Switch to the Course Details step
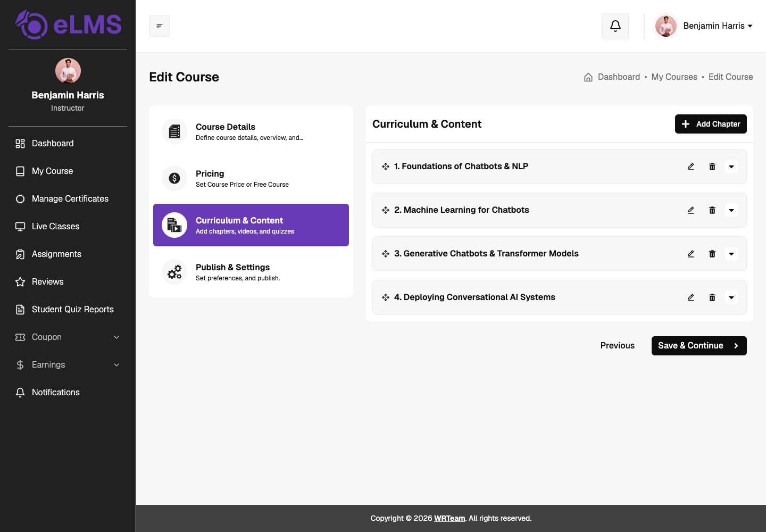766x532 pixels. coord(251,131)
